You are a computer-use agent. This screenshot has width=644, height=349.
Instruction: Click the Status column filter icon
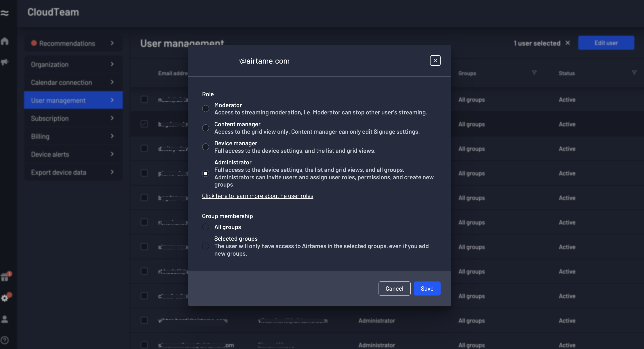(x=634, y=73)
